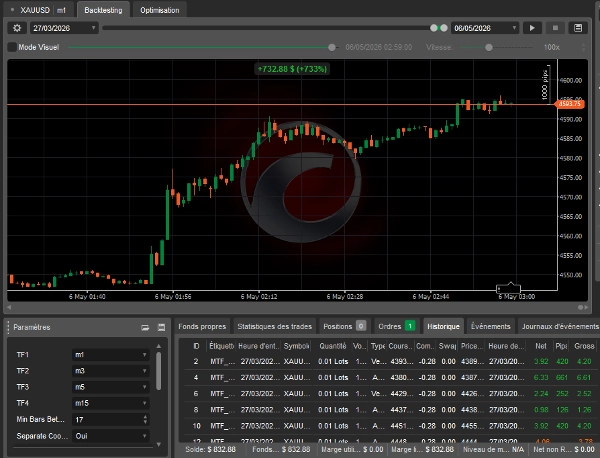600x458 pixels.
Task: Click the chart scroll right arrow
Action: [586, 307]
